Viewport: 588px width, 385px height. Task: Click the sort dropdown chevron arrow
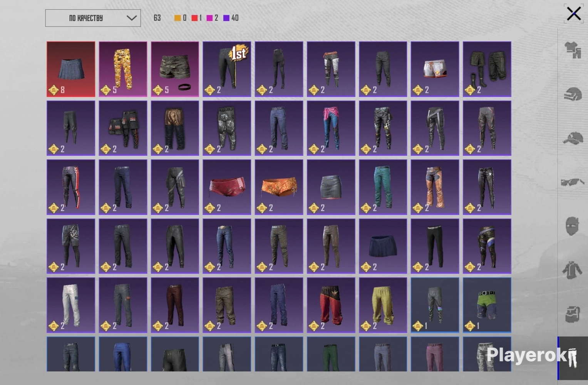click(x=131, y=18)
